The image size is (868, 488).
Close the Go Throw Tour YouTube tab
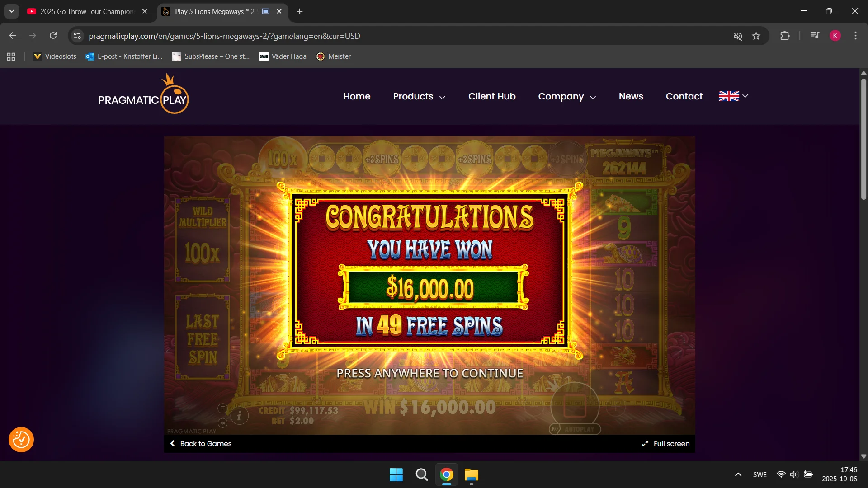145,12
